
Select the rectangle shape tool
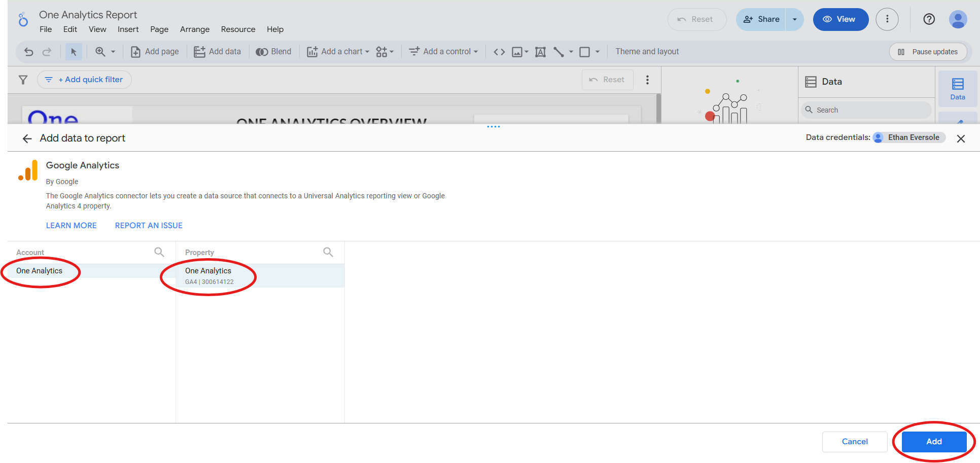click(x=584, y=52)
